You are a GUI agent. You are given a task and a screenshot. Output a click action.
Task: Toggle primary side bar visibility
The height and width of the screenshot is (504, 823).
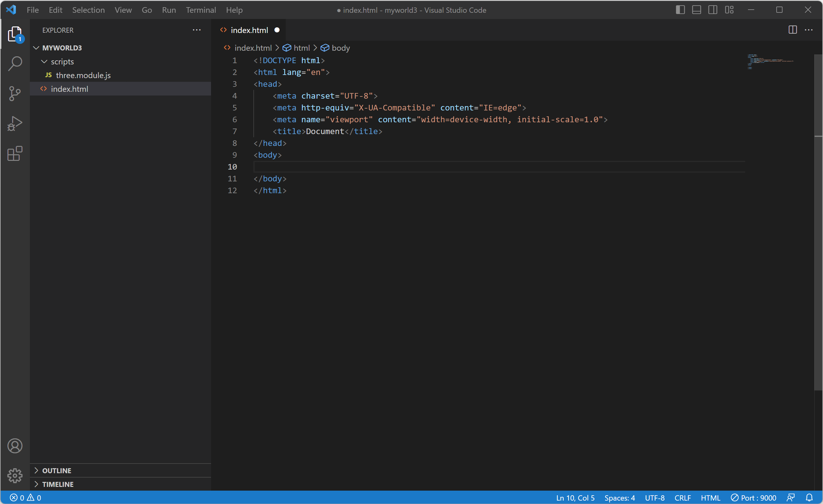pyautogui.click(x=680, y=10)
